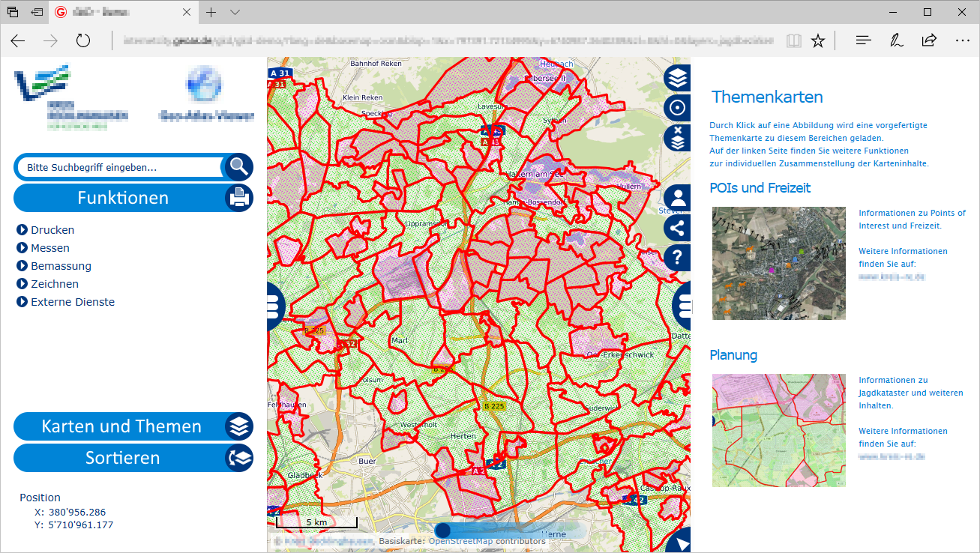Click the share icon on map
The image size is (980, 553).
(x=678, y=228)
